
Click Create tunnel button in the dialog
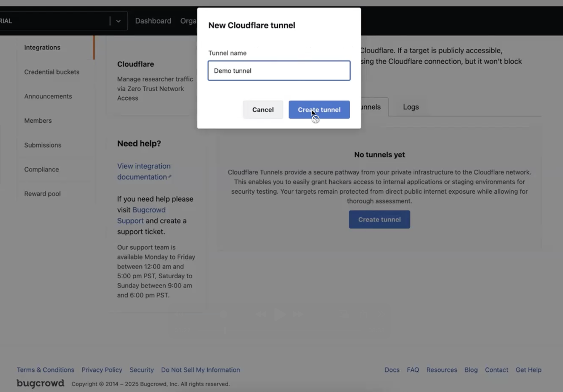click(x=319, y=110)
